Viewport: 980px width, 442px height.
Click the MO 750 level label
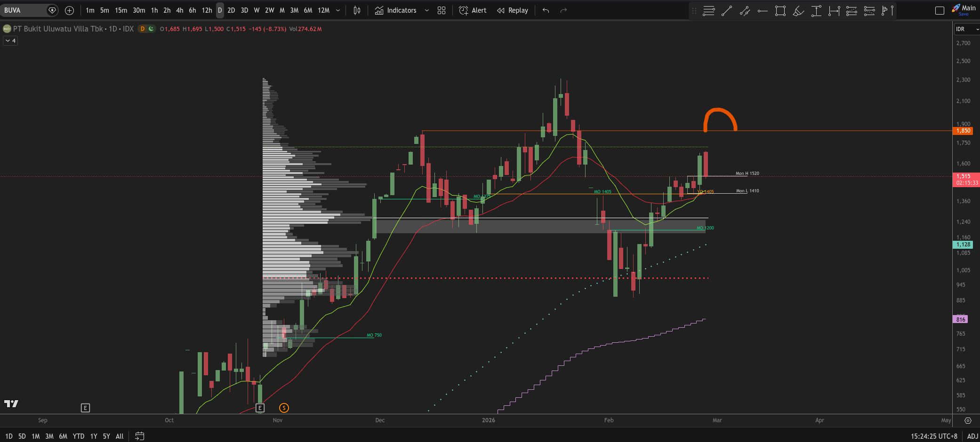[x=374, y=335]
